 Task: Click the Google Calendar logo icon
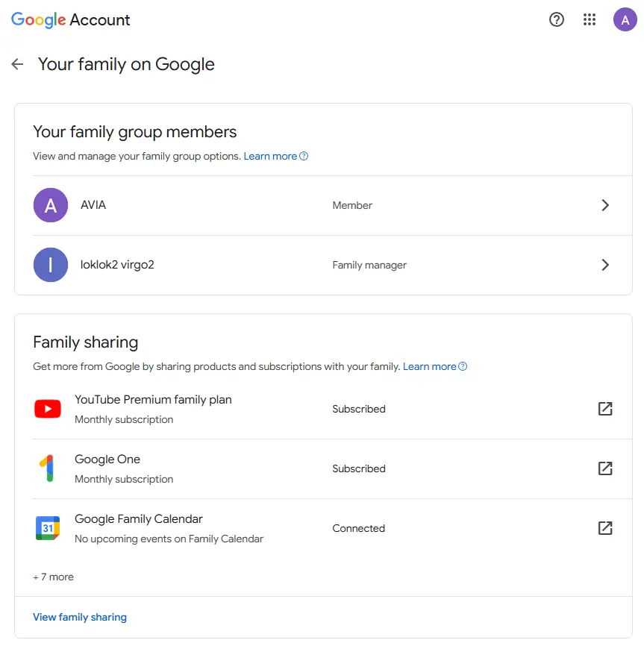point(48,528)
